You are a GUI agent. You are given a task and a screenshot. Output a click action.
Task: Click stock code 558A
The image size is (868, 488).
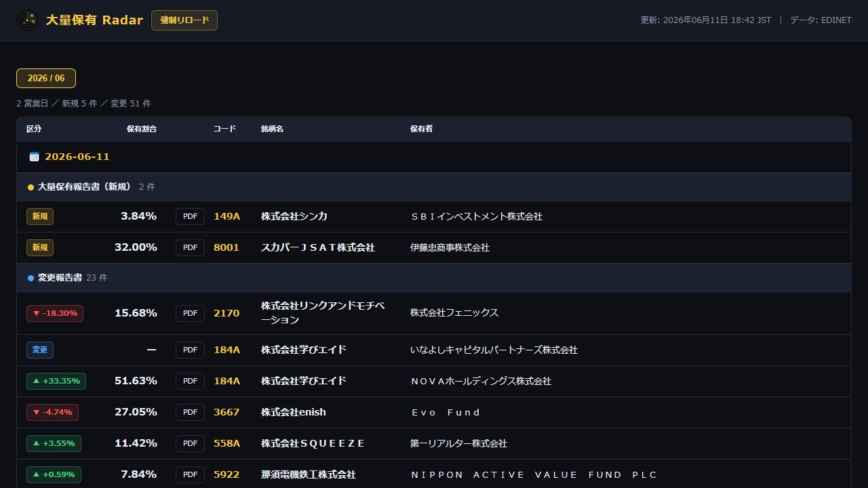point(226,443)
